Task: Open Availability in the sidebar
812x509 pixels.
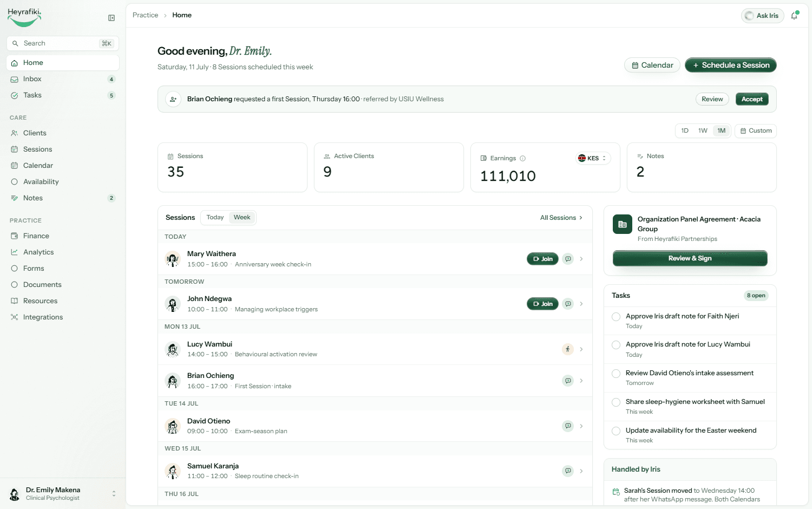Action: (63, 182)
